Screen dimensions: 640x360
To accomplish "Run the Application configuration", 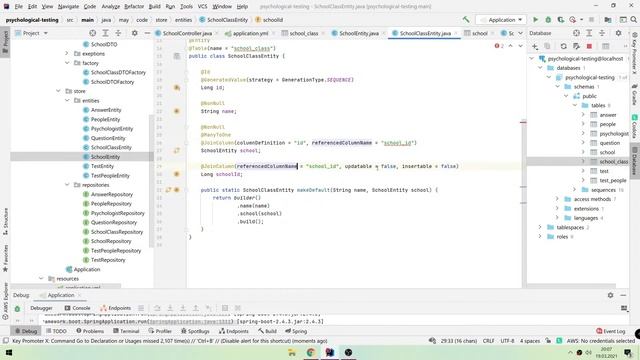I will 535,20.
